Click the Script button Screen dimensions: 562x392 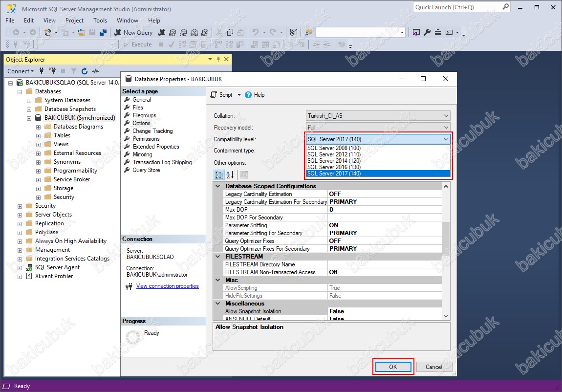coord(221,95)
